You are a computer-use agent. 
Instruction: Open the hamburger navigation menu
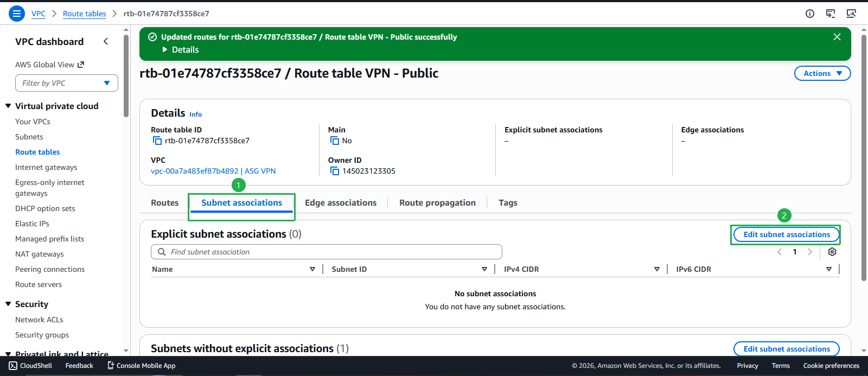(x=17, y=14)
